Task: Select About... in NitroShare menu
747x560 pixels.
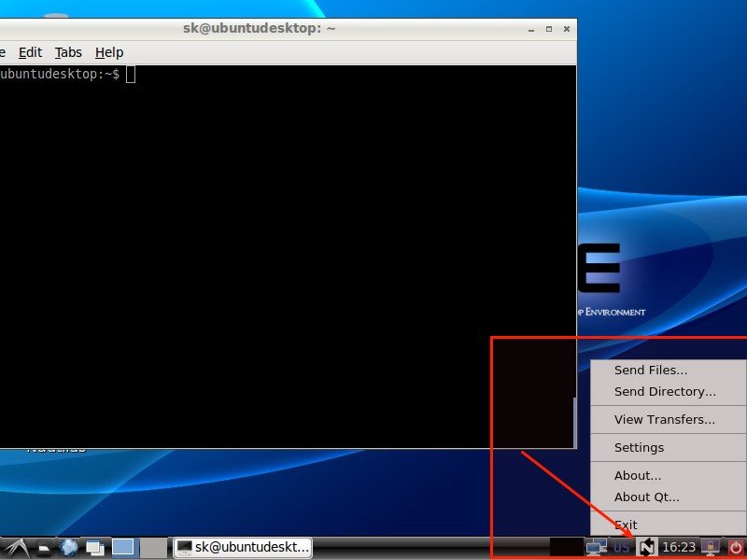Action: [669, 475]
